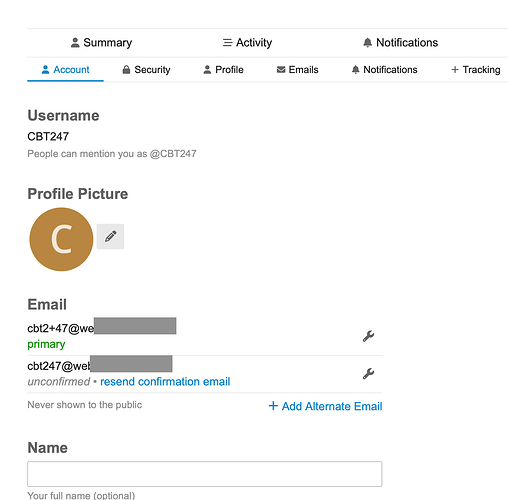Open wrench options for primary email

click(x=369, y=336)
